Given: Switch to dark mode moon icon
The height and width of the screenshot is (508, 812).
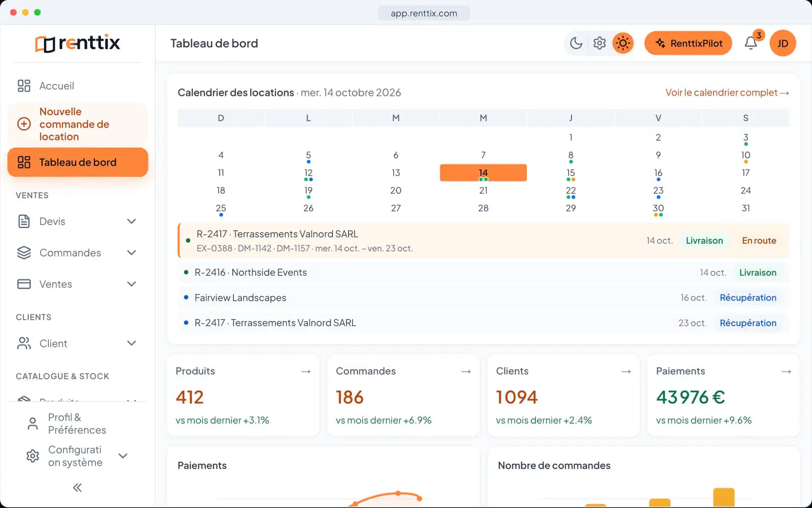Looking at the screenshot, I should [576, 43].
